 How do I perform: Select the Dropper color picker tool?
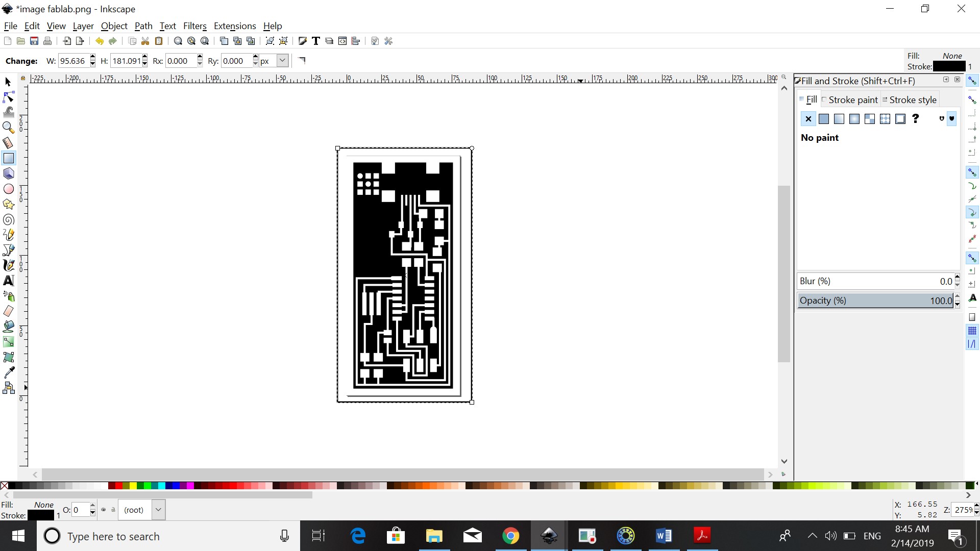(9, 372)
